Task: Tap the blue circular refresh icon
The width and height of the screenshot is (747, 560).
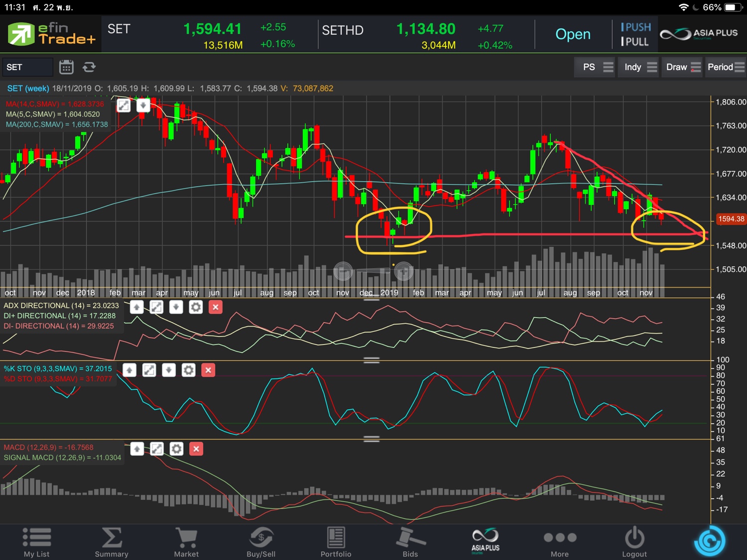Action: coord(710,541)
